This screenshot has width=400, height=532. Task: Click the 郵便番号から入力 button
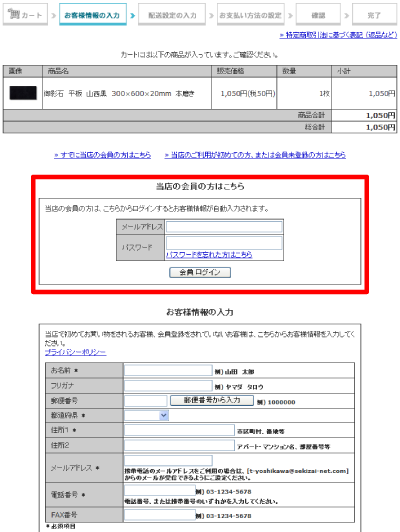pos(212,400)
